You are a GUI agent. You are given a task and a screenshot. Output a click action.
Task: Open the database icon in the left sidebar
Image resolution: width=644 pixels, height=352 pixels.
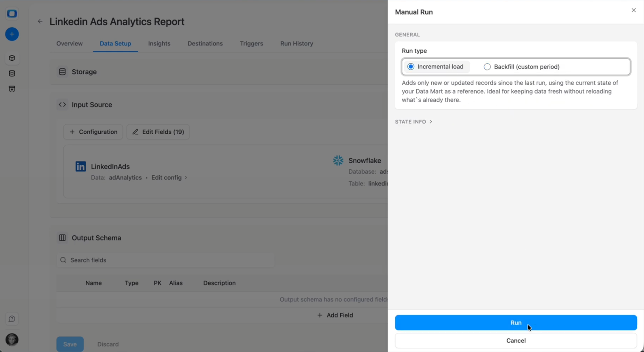12,73
